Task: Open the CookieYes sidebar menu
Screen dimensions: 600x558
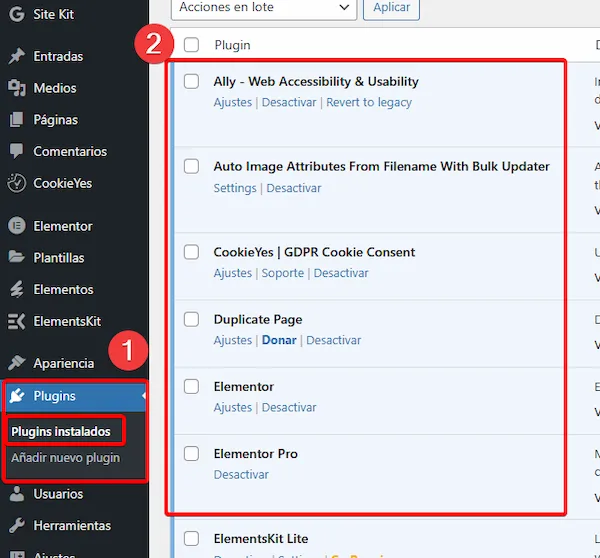Action: (x=62, y=183)
